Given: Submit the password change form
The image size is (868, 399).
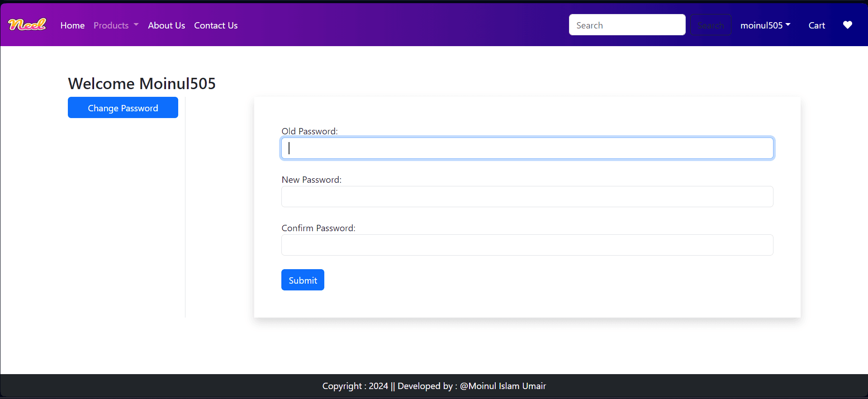Looking at the screenshot, I should 303,280.
